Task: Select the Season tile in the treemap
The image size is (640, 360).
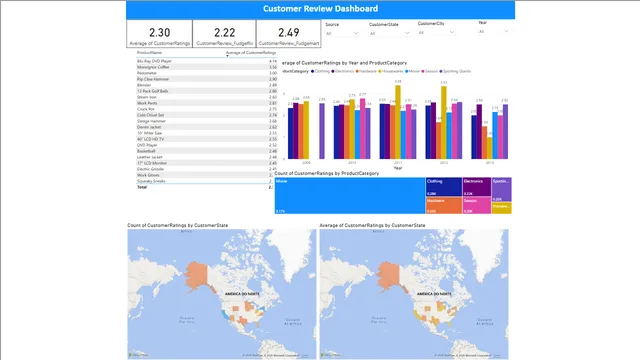Action: point(477,205)
